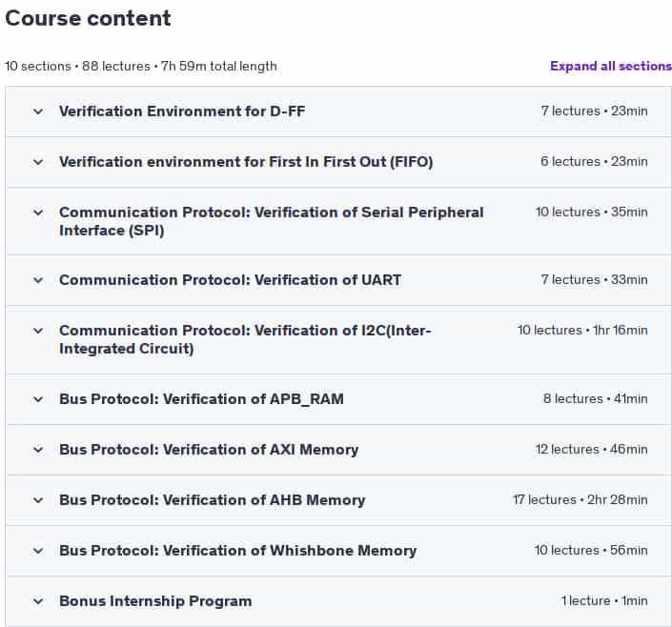Open 'Bus Protocol: Verification of AHB Memory' title
Image resolution: width=672 pixels, height=627 pixels.
[x=213, y=500]
